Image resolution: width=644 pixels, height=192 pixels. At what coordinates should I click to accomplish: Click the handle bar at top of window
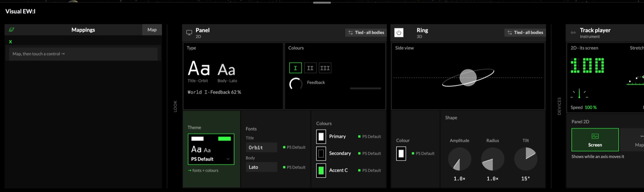click(322, 2)
